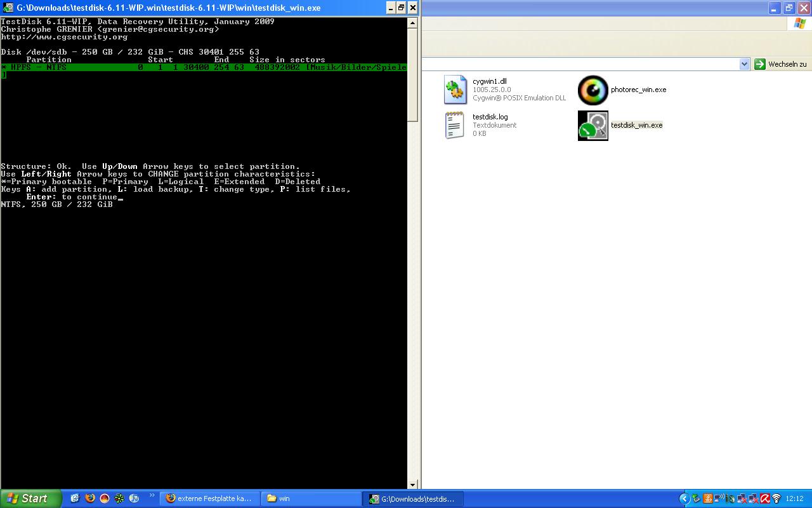Select the photorec_win.exe icon
The width and height of the screenshot is (812, 508).
tap(593, 90)
